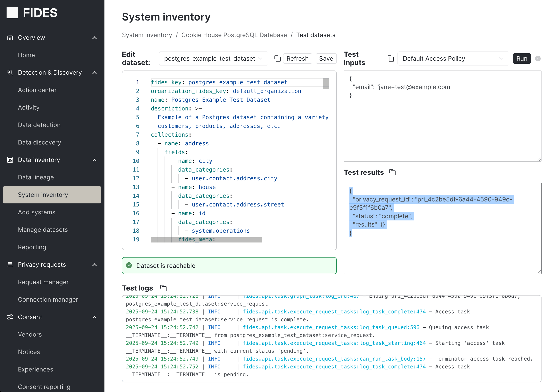Copy the test logs with copy icon

click(164, 288)
